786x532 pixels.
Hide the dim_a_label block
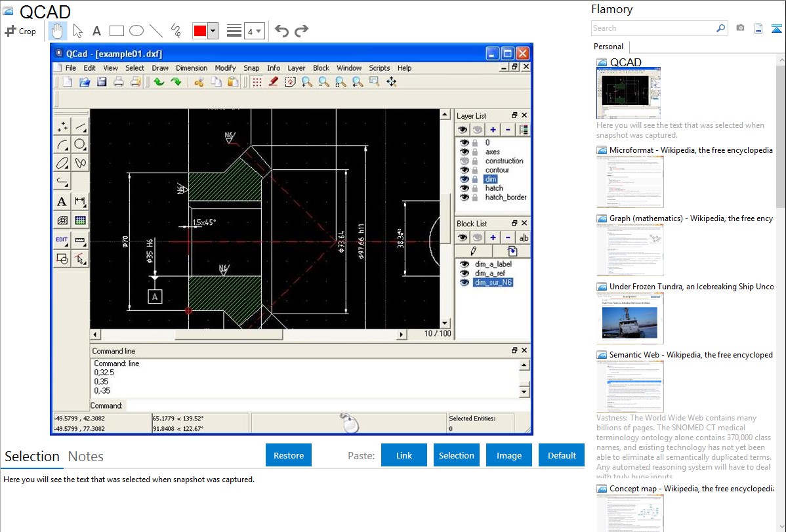point(465,264)
